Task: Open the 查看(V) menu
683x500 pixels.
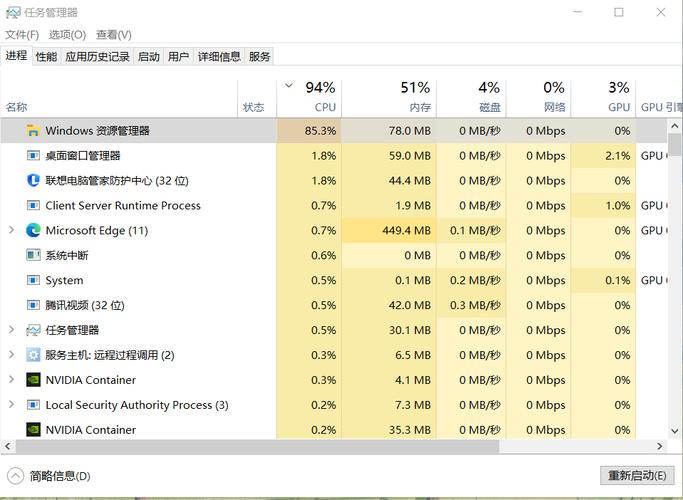Action: [x=114, y=34]
